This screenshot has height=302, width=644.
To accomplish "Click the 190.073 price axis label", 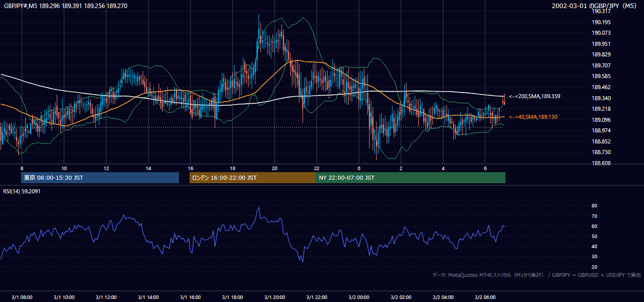I will point(601,33).
